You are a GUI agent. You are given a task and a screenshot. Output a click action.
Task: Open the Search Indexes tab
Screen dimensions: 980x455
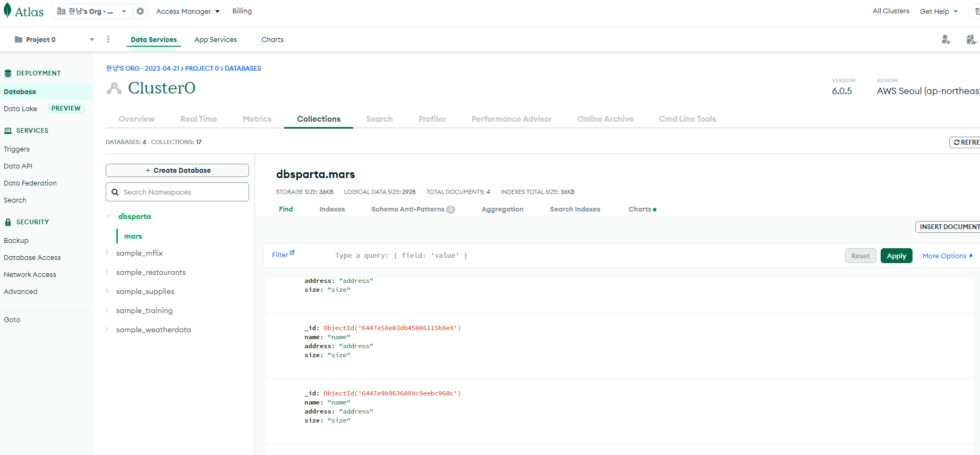[575, 209]
